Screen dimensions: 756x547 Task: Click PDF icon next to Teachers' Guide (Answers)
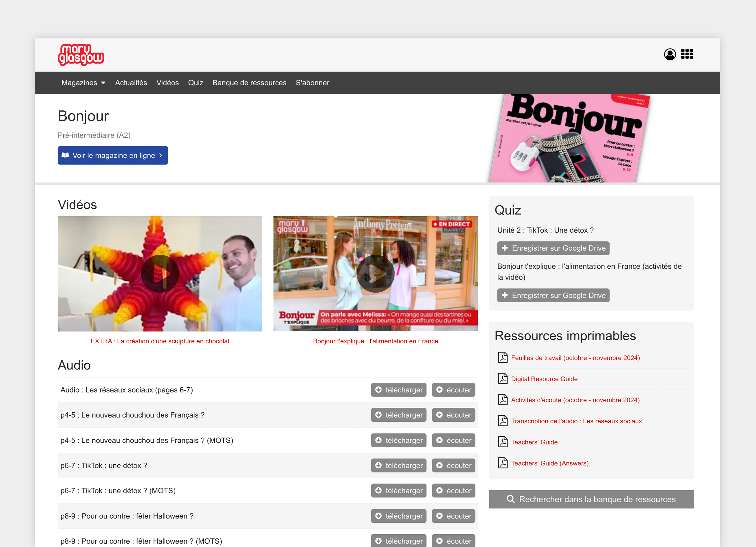(x=503, y=463)
